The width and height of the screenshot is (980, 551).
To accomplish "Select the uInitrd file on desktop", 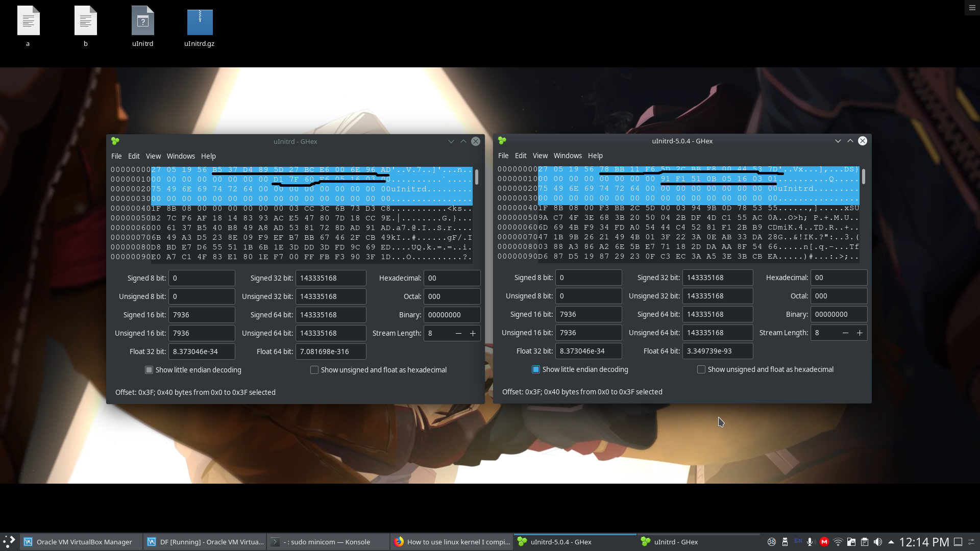I will coord(143,27).
